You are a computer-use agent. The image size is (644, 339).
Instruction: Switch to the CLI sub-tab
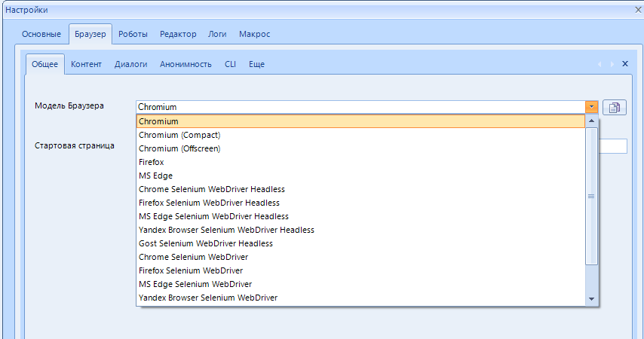(x=231, y=64)
